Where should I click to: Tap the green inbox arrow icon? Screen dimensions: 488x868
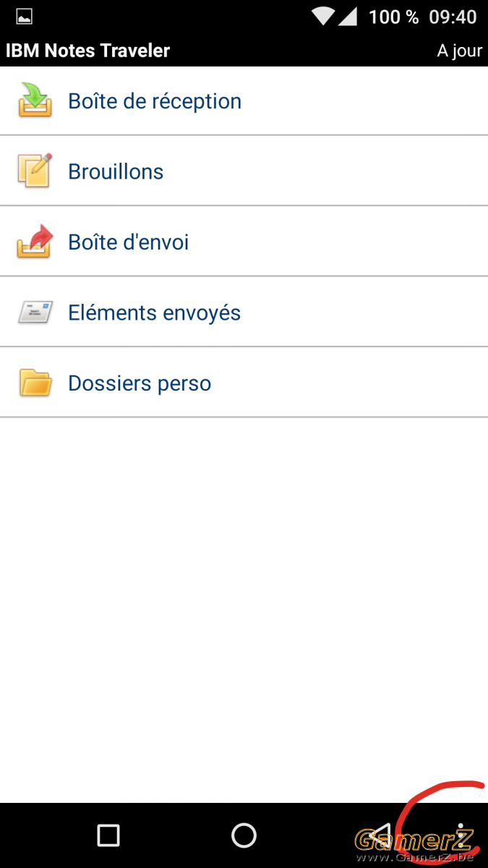[35, 101]
